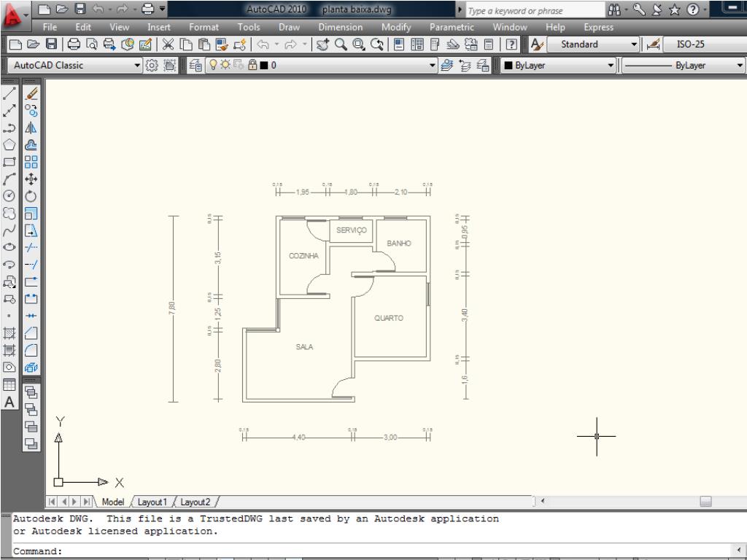
Task: Open the ISO-25 dimension style dropdown
Action: point(705,44)
